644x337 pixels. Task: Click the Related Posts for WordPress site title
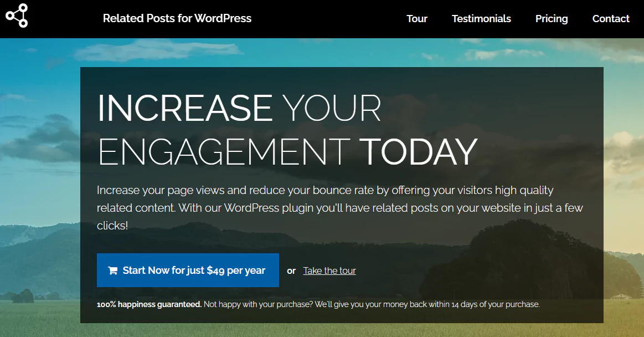coord(177,18)
